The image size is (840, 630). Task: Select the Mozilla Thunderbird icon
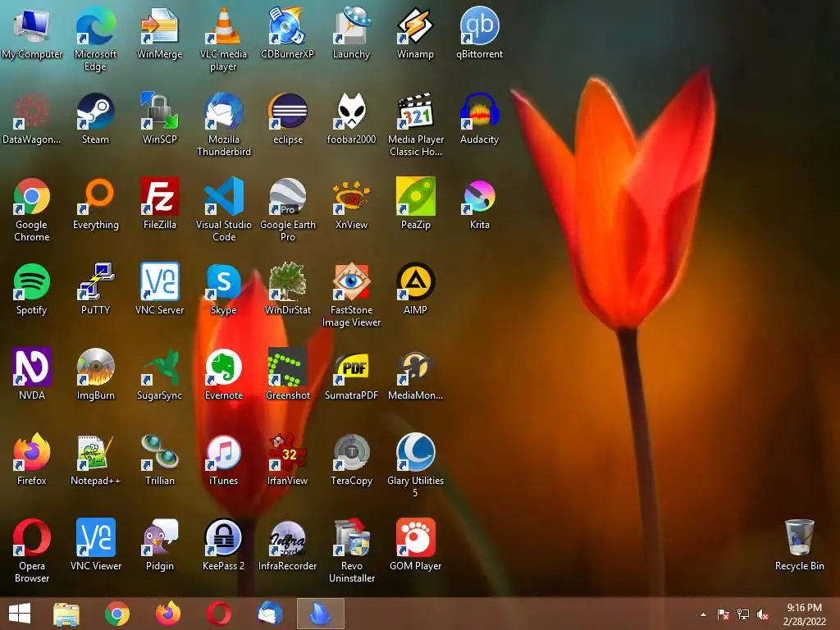point(223,111)
